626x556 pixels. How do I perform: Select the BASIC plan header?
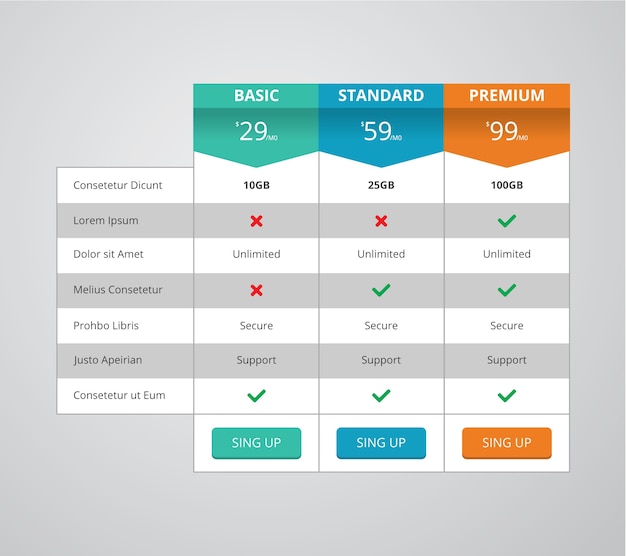click(x=256, y=96)
